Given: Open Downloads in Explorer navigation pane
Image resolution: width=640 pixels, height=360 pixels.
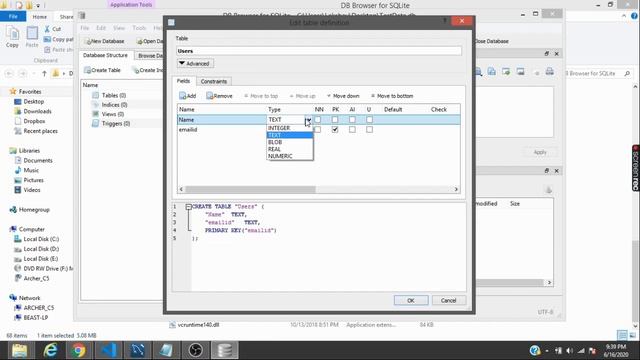Looking at the screenshot, I should pos(37,111).
